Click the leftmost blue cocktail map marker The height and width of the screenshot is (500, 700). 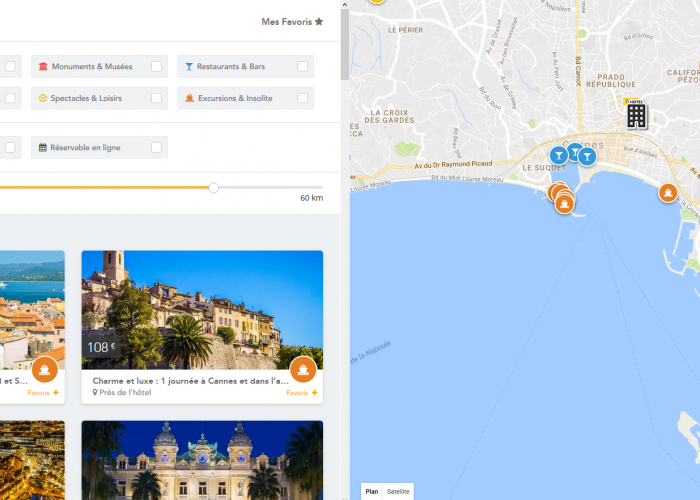(558, 154)
